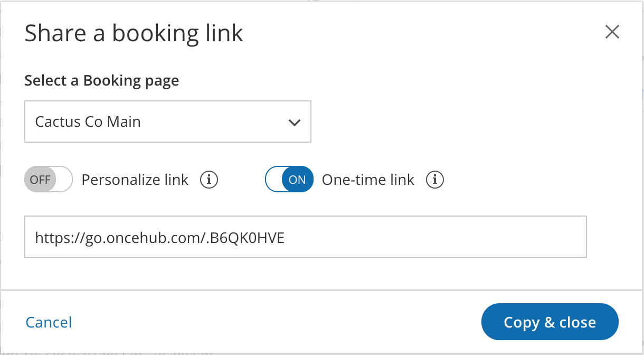The image size is (644, 355).
Task: Click empty right side of link field
Action: click(475, 237)
